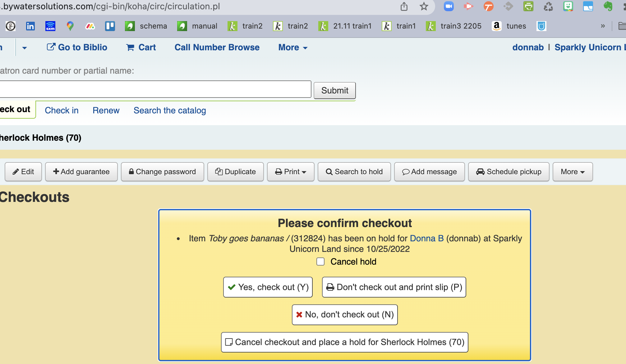This screenshot has height=364, width=626.
Task: Switch to the Check in tab
Action: coord(62,110)
